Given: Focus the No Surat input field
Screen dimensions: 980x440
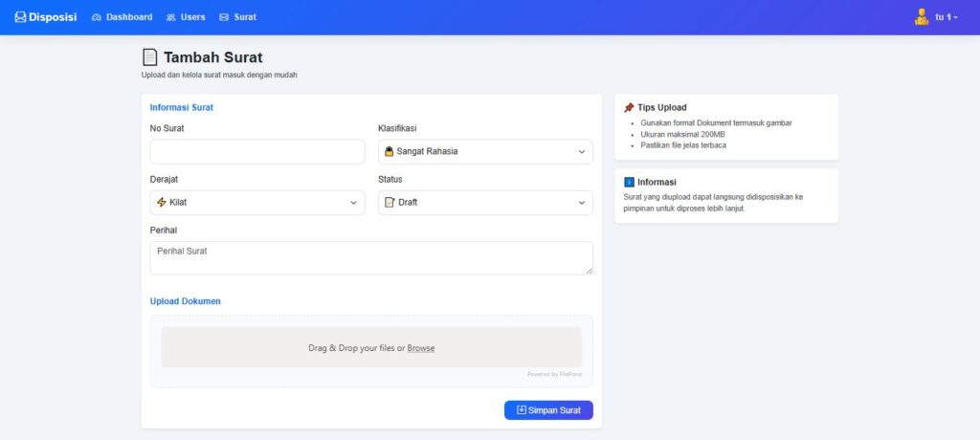Looking at the screenshot, I should [x=257, y=151].
